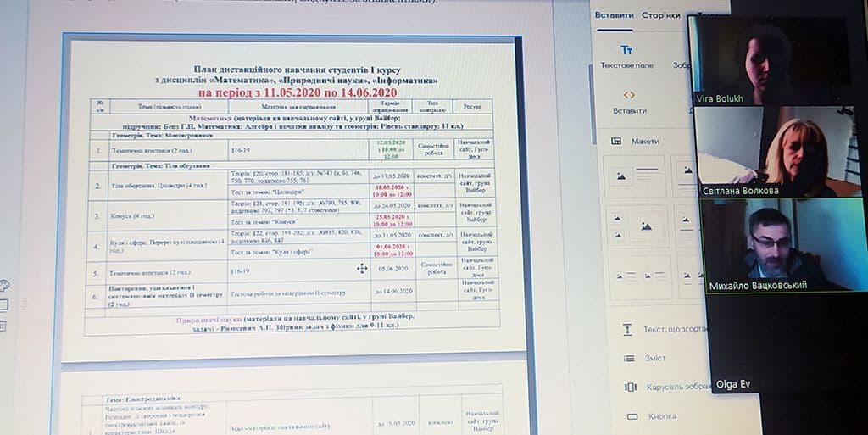Select the Olga Ev participant tile
Image resolution: width=868 pixels, height=435 pixels.
[788, 343]
